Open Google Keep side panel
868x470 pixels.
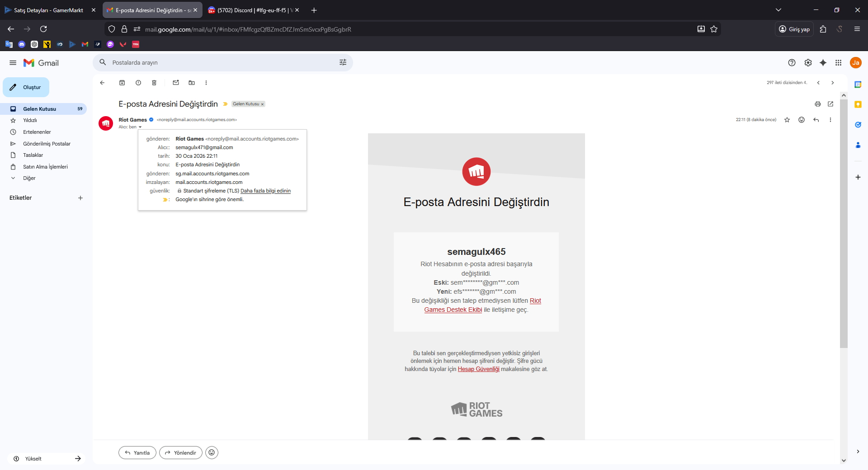(858, 104)
